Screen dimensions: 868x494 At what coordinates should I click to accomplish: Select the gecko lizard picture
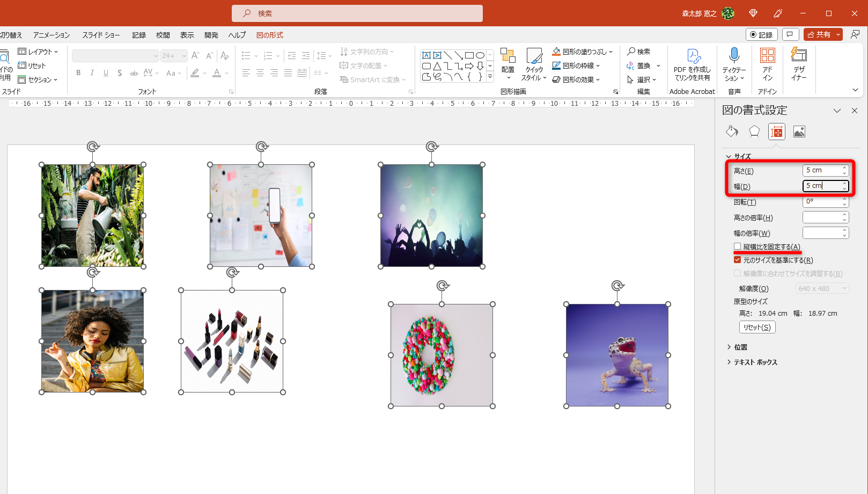click(x=617, y=355)
